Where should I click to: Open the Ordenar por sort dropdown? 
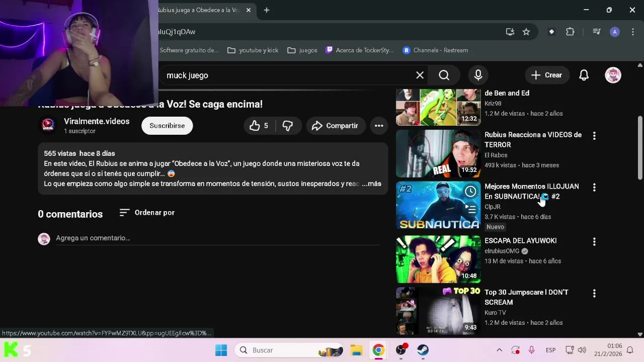(x=147, y=213)
